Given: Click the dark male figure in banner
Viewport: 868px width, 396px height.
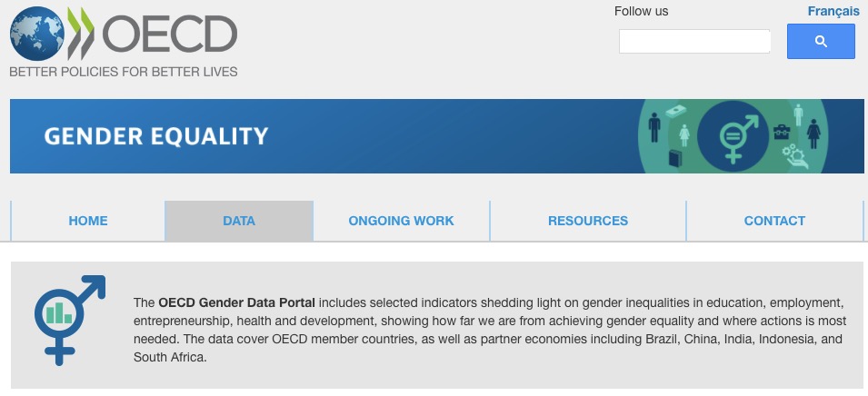Looking at the screenshot, I should point(654,128).
